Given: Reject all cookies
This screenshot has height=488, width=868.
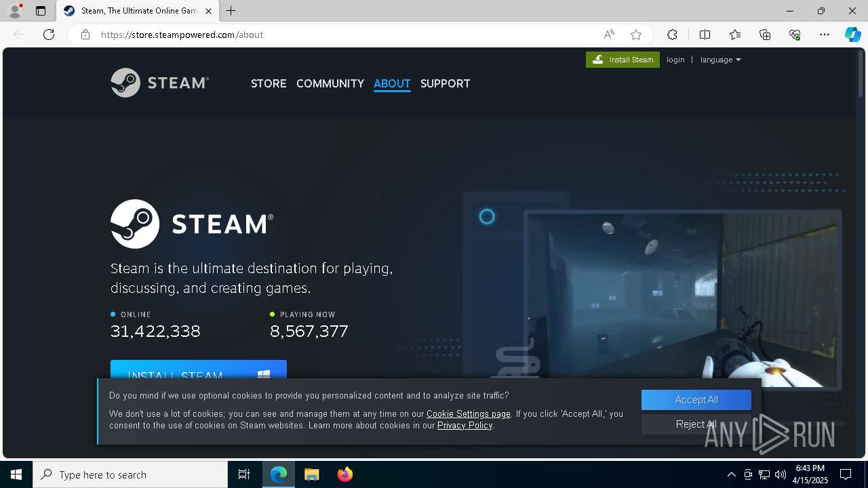Looking at the screenshot, I should click(x=696, y=424).
